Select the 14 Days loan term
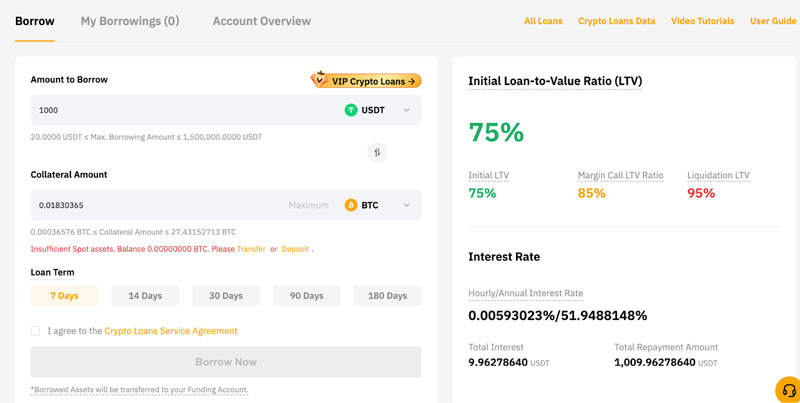Viewport: 800px width, 403px height. point(145,295)
